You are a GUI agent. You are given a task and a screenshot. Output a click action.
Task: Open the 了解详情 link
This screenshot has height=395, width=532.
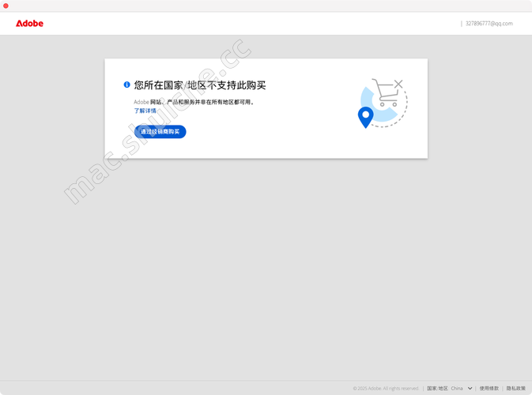pyautogui.click(x=145, y=111)
